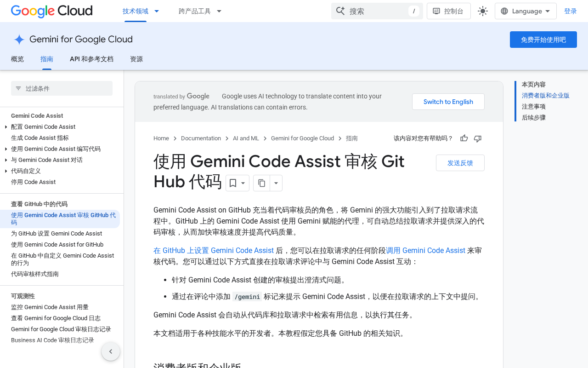Click the 本页内容 heading in right panel
The width and height of the screenshot is (588, 368).
[x=534, y=85]
